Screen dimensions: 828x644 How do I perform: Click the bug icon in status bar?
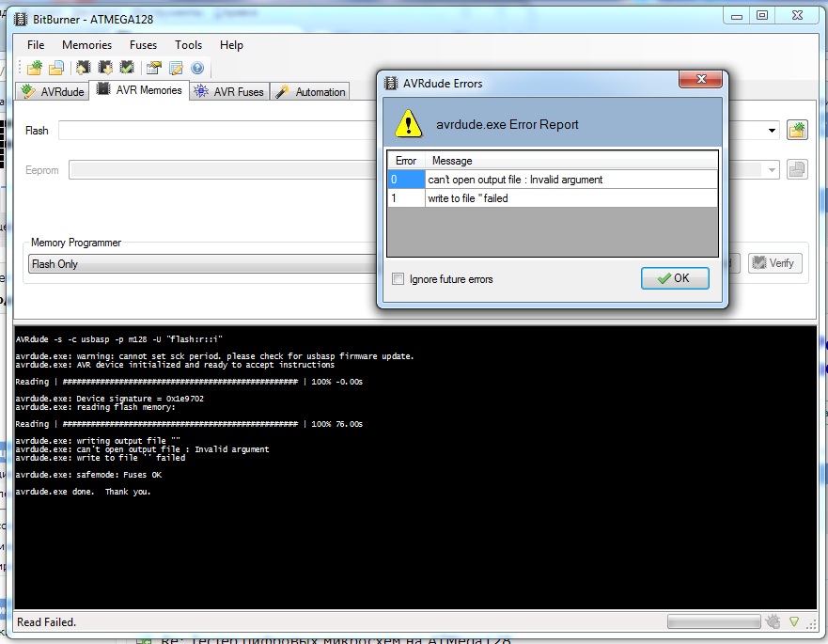point(773,621)
